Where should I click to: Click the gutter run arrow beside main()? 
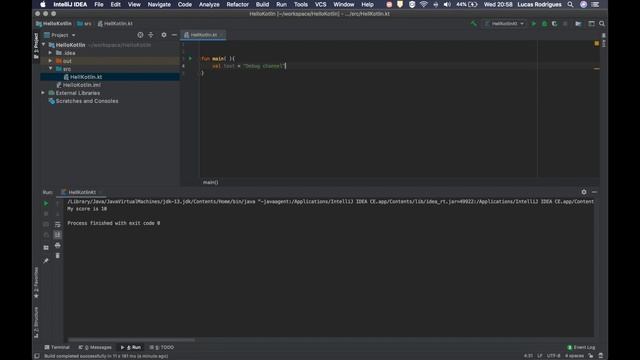[x=190, y=58]
